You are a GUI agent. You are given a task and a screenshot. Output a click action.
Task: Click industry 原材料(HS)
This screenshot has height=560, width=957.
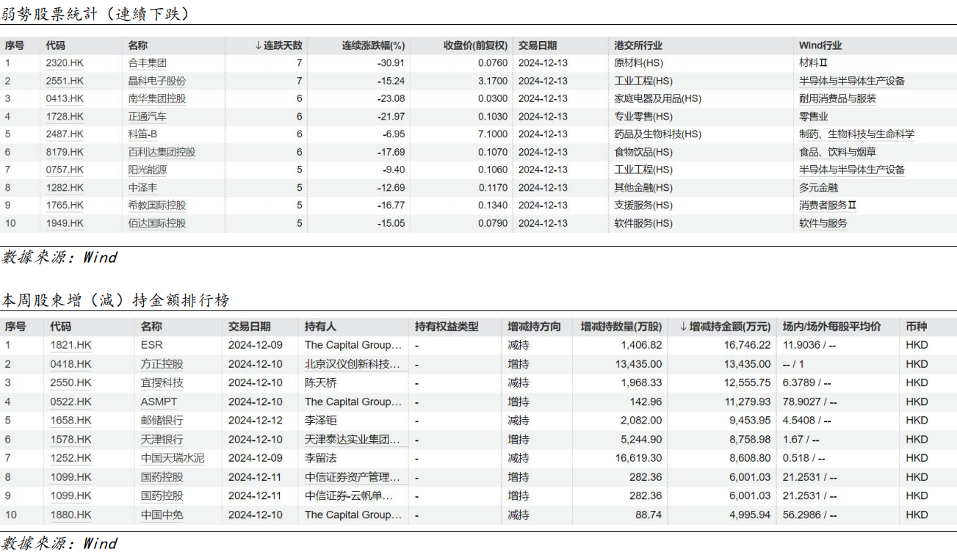click(x=638, y=63)
